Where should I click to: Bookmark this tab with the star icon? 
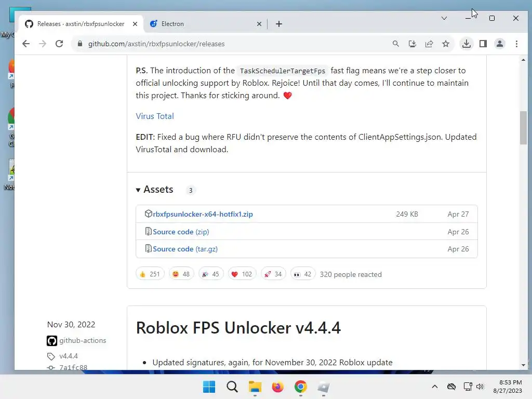(446, 44)
